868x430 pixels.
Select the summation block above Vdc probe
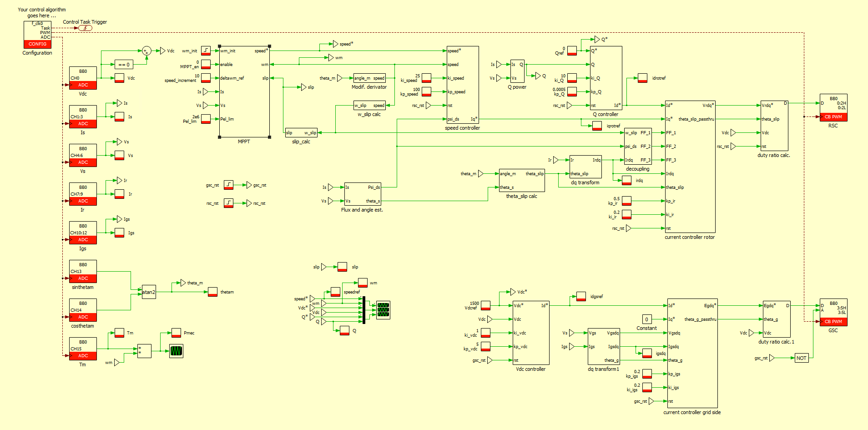coord(146,51)
